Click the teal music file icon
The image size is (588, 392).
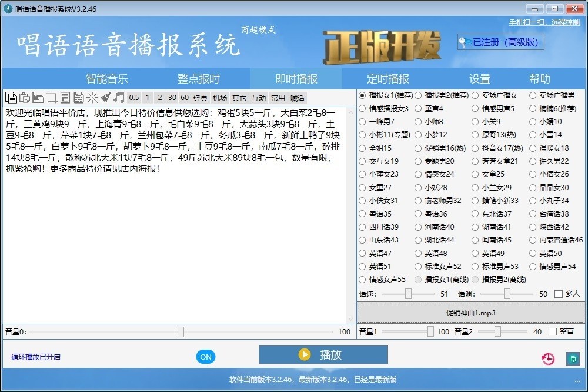coord(572,358)
